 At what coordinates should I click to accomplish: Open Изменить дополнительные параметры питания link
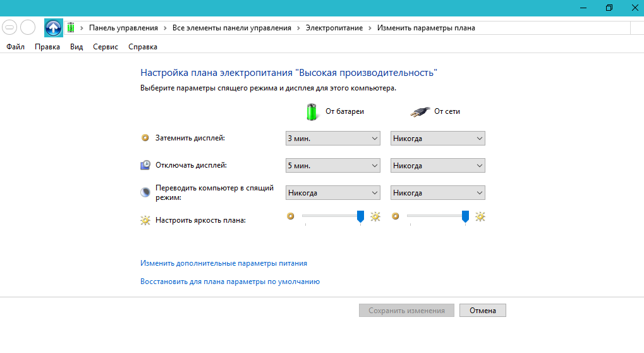tap(224, 263)
